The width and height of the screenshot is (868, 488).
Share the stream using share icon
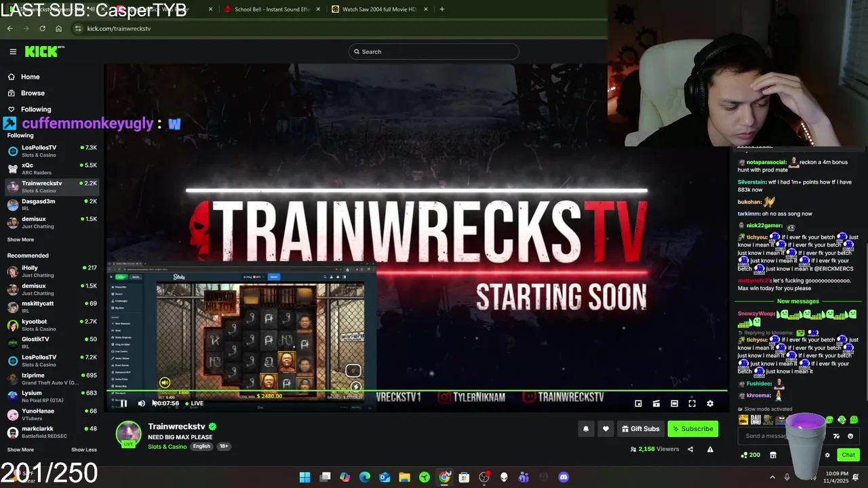690,449
